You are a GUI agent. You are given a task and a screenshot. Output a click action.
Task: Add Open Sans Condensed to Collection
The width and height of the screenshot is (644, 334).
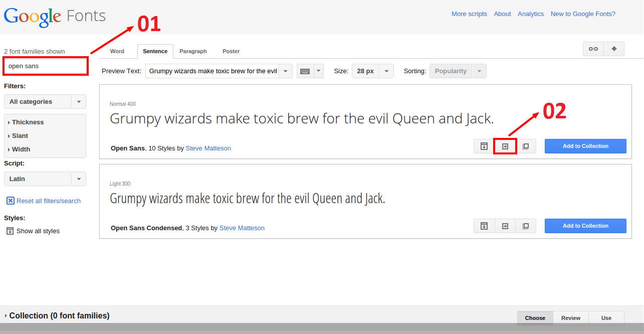585,226
